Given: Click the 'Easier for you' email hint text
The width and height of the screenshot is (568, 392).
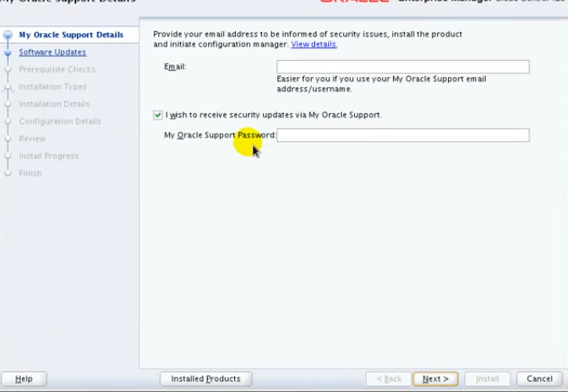Looking at the screenshot, I should 381,84.
